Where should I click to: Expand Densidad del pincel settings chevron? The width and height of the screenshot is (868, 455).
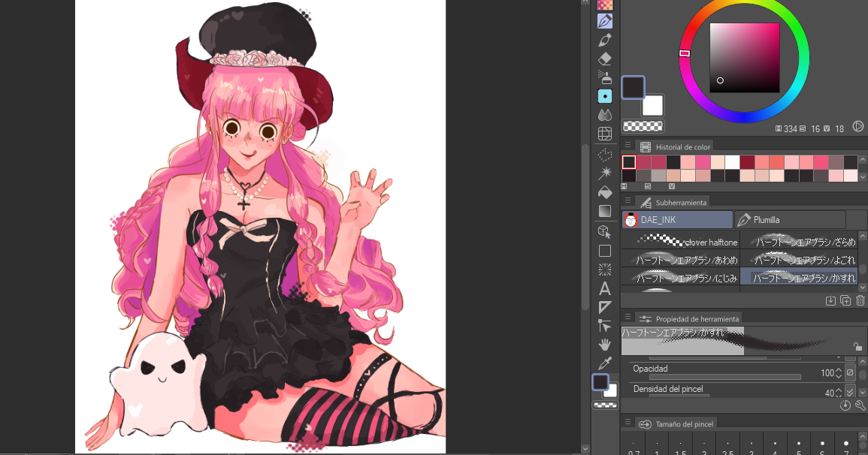tap(850, 390)
